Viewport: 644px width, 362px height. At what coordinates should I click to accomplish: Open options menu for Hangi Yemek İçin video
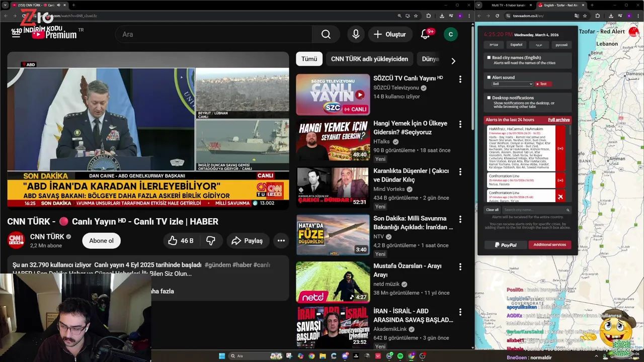(460, 124)
